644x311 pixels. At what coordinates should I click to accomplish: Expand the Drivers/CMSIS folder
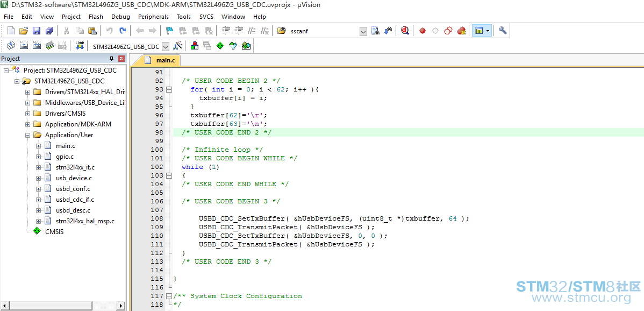pos(27,114)
